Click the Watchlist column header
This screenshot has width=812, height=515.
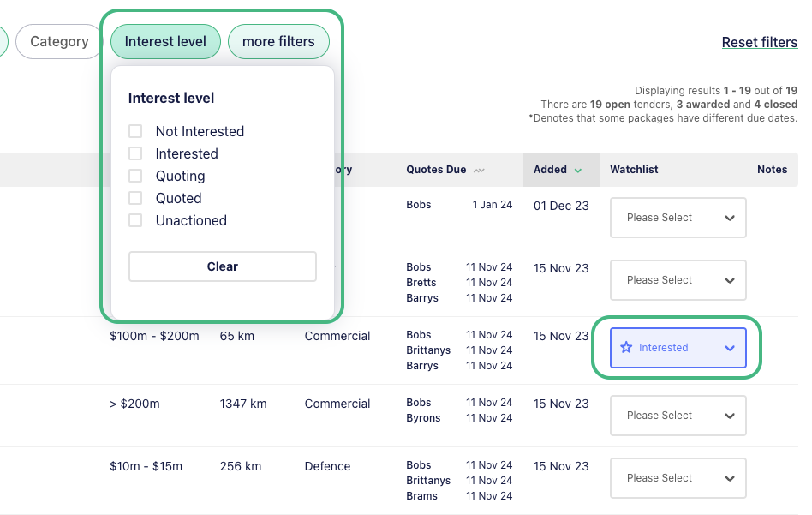pyautogui.click(x=634, y=170)
